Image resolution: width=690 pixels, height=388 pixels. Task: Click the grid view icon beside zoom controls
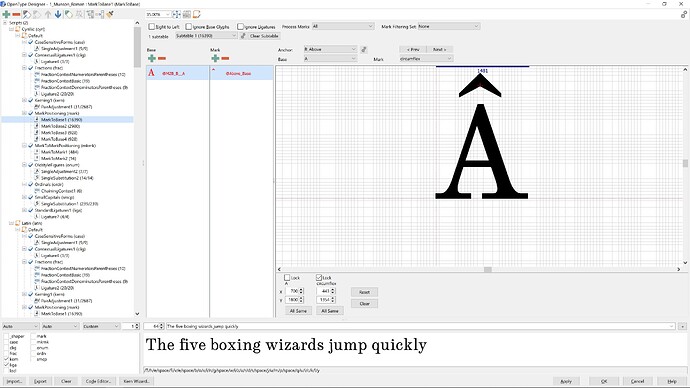click(x=187, y=15)
